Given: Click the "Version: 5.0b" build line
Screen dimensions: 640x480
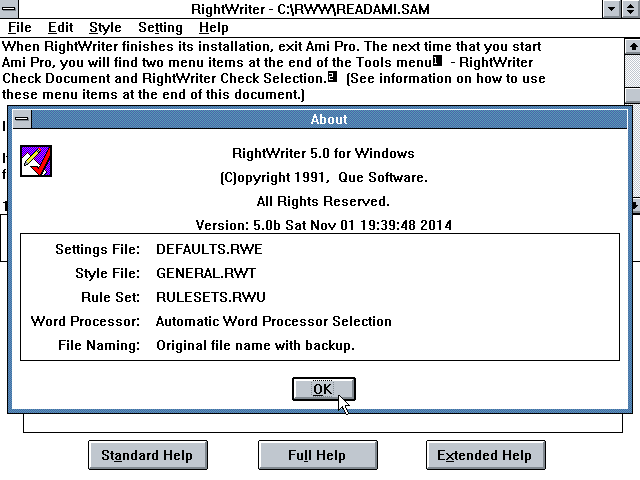Looking at the screenshot, I should [x=324, y=225].
